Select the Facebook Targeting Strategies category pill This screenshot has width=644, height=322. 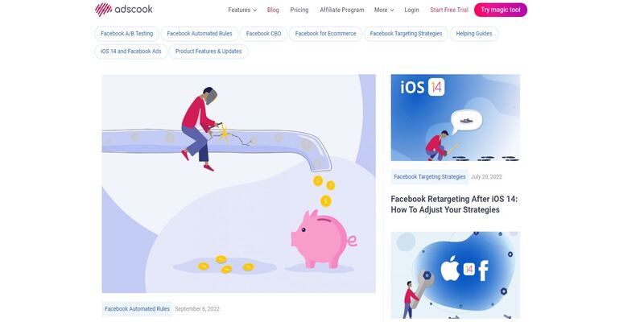tap(407, 34)
